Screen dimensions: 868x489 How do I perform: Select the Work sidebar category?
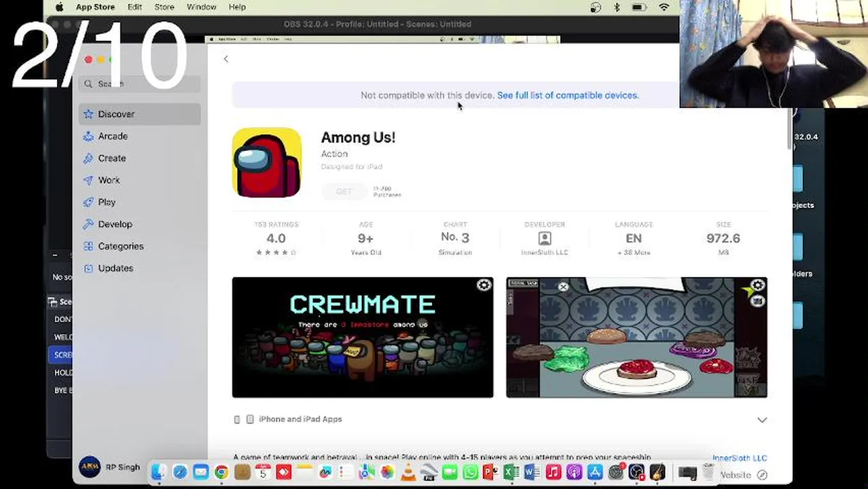pyautogui.click(x=139, y=180)
